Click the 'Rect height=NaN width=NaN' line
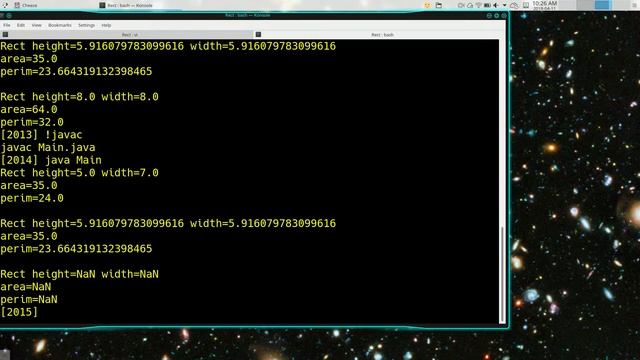 [x=80, y=274]
